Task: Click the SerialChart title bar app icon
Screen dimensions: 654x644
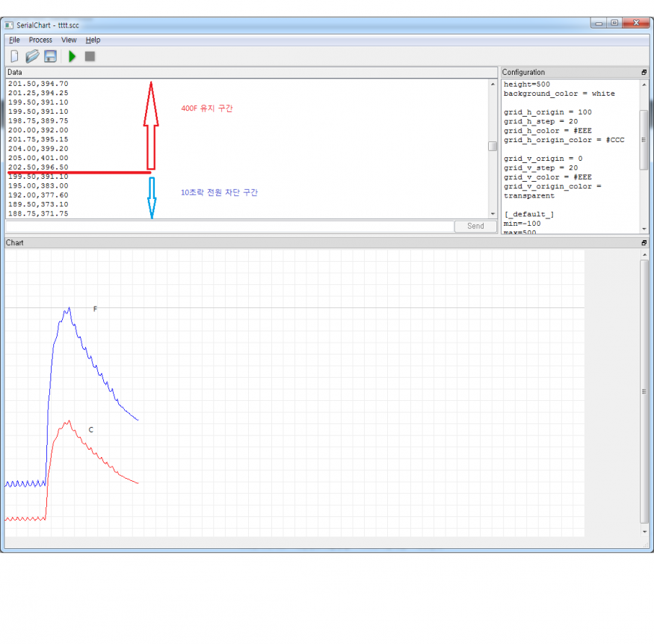Action: [x=9, y=25]
